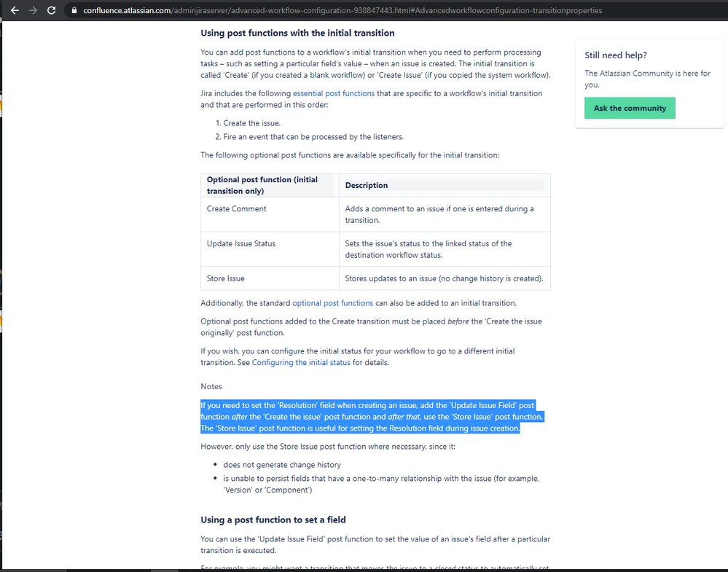Screen dimensions: 728x572
Task: Follow Configuring the initial status link
Action: tap(301, 363)
